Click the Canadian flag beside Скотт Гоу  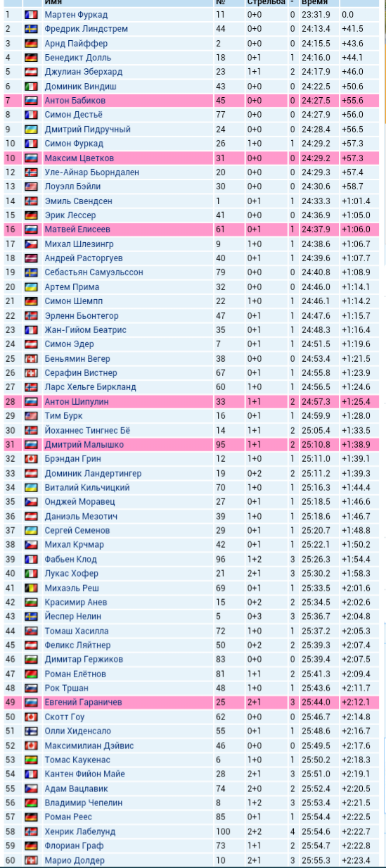(x=31, y=716)
